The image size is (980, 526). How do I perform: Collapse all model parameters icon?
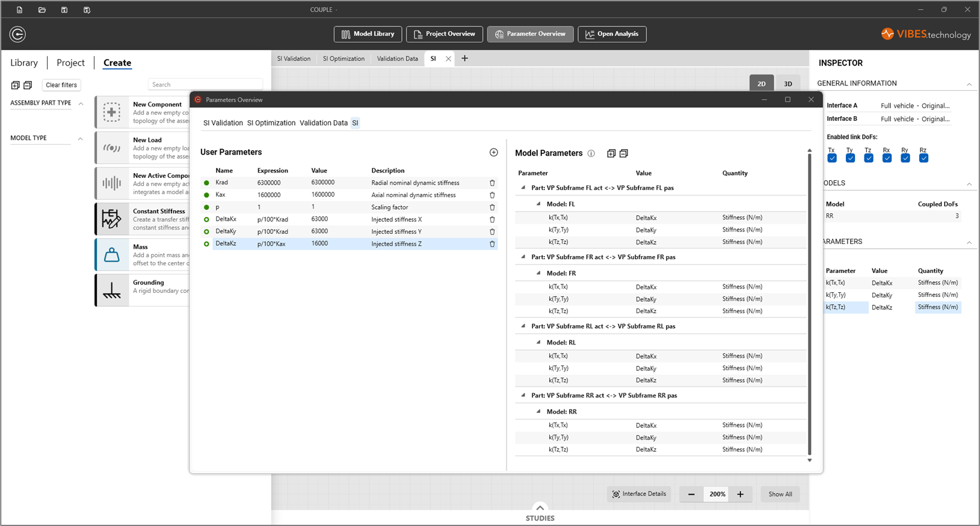(624, 153)
